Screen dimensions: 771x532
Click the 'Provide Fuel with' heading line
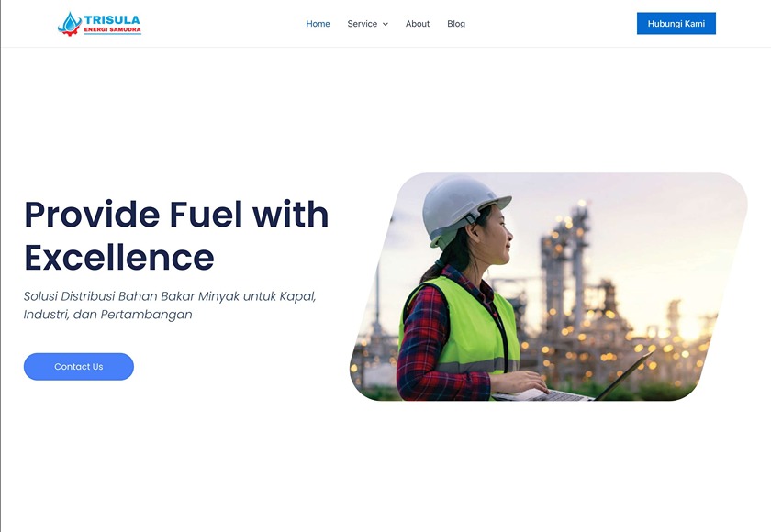[x=176, y=215]
